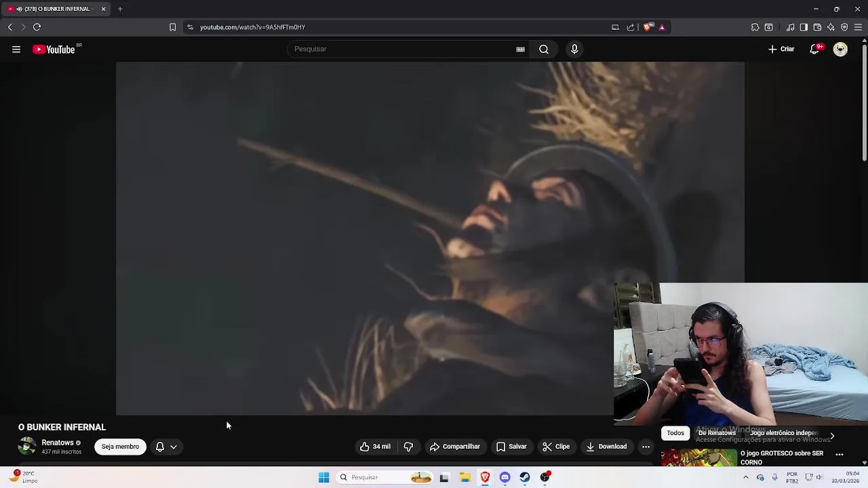Show hidden system tray icons
Screen dimensions: 868x488
click(x=746, y=477)
